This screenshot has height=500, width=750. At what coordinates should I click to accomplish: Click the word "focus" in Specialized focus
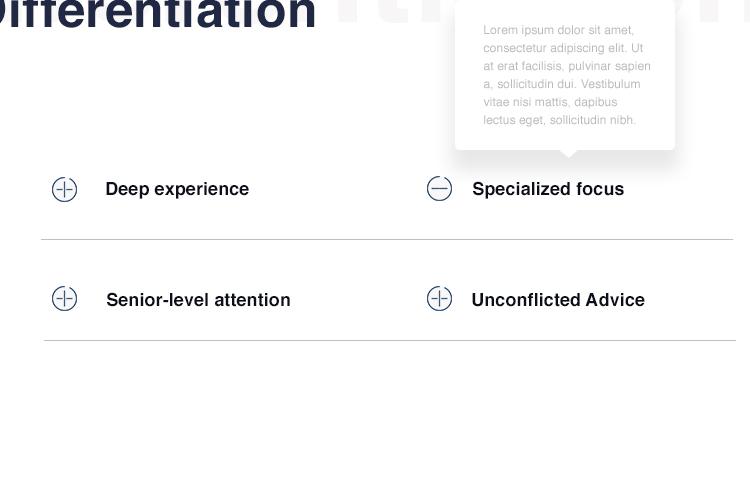point(600,189)
